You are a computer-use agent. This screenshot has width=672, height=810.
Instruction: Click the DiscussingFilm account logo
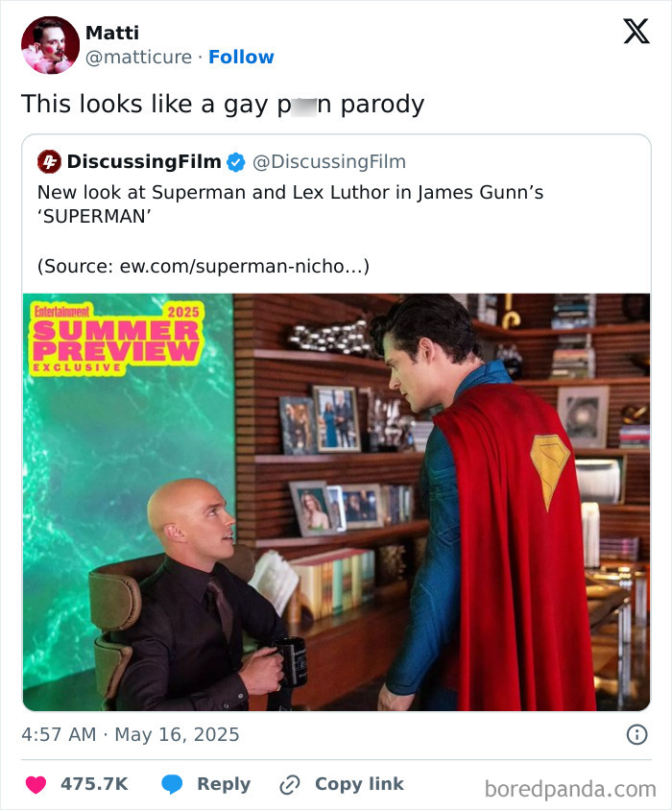[49, 161]
